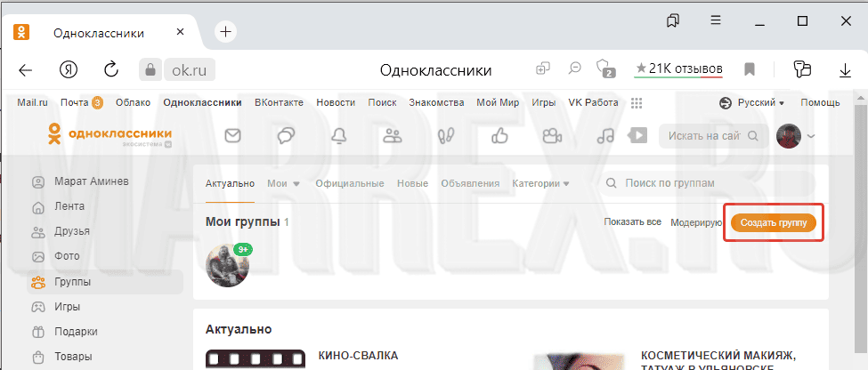Click the protection shield icon with badge 2
The image size is (868, 370).
coord(605,69)
